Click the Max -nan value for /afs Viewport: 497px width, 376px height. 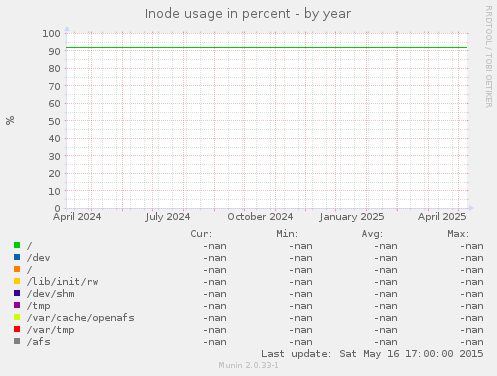click(x=472, y=342)
